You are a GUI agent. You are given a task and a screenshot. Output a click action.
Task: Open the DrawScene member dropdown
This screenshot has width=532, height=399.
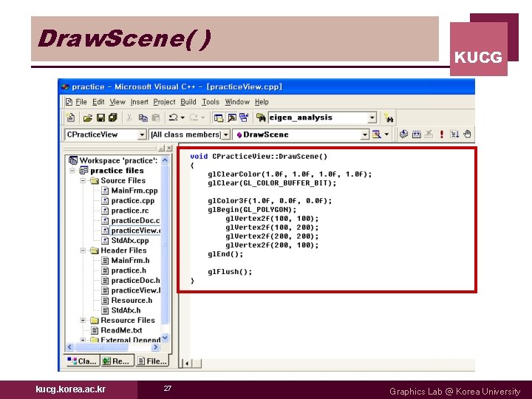click(x=365, y=134)
